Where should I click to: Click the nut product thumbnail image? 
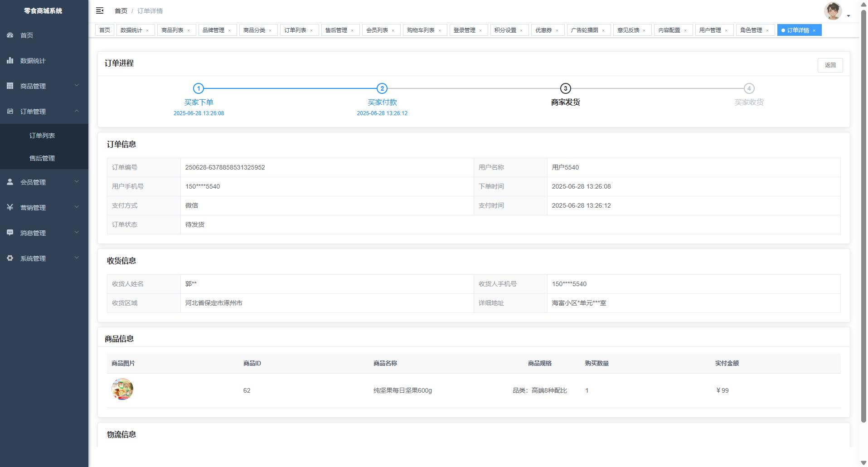click(122, 389)
